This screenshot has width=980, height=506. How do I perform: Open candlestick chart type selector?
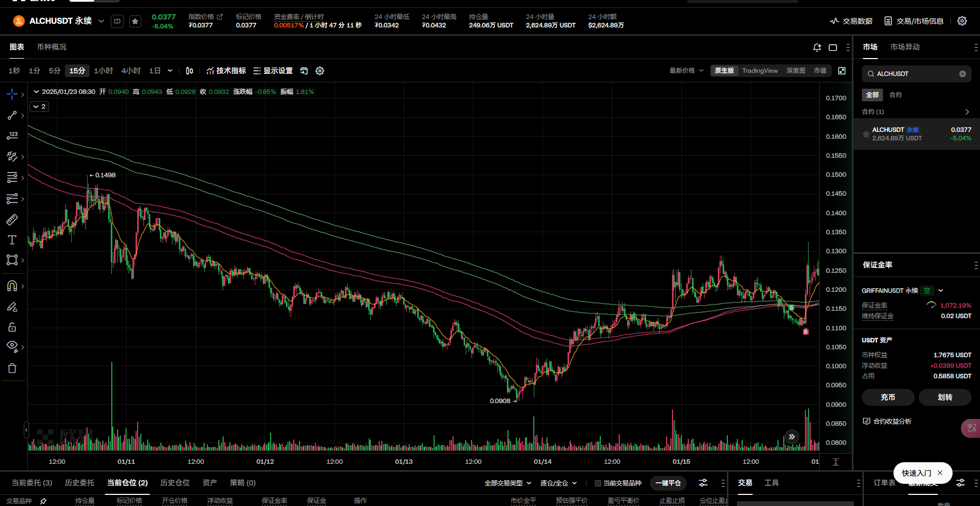pyautogui.click(x=189, y=71)
